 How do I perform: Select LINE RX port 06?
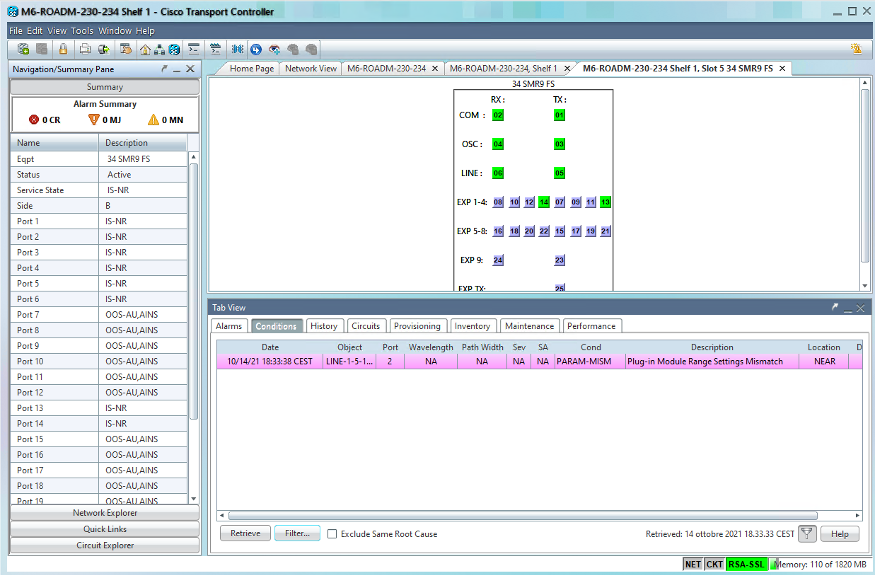tap(498, 173)
